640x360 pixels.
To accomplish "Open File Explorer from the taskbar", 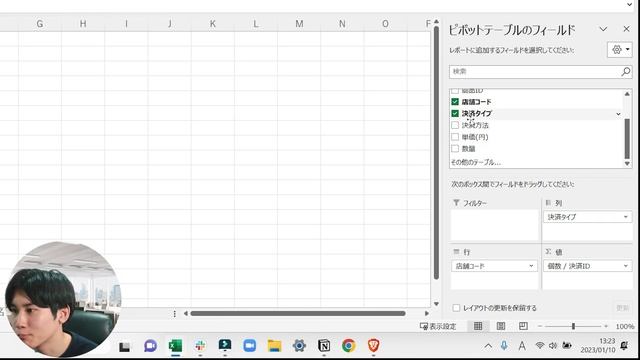I will click(x=274, y=346).
